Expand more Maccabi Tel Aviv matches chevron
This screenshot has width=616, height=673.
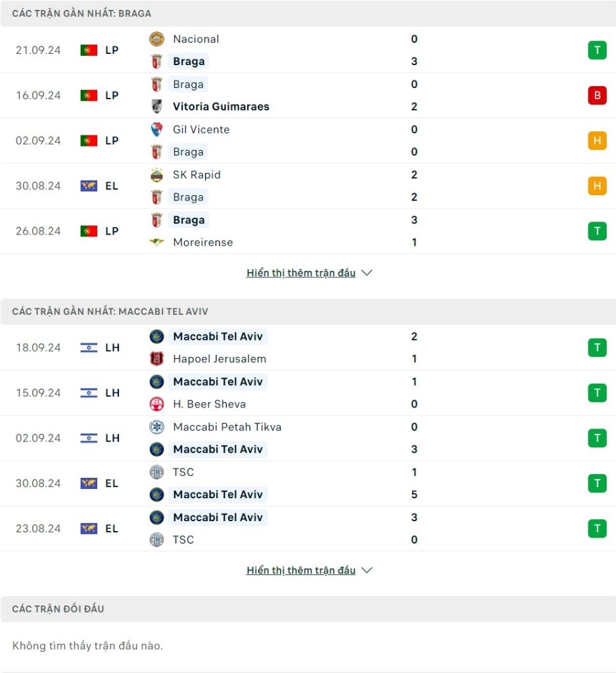(x=367, y=570)
